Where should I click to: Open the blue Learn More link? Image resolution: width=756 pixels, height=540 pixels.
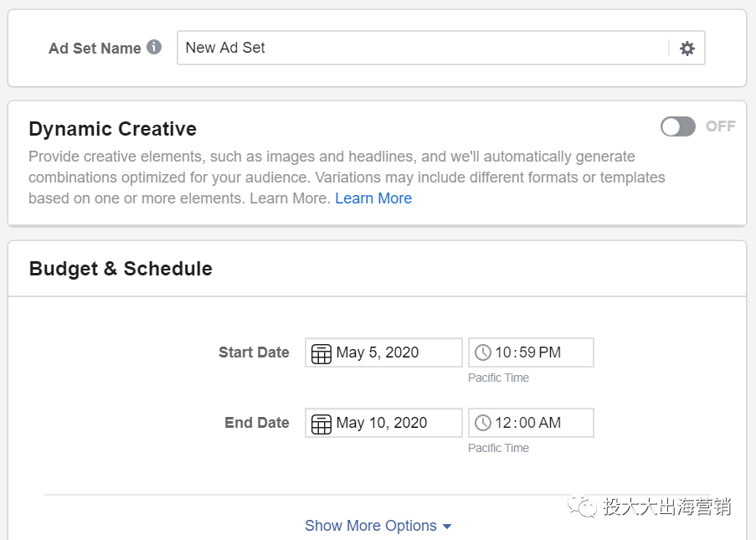(373, 198)
